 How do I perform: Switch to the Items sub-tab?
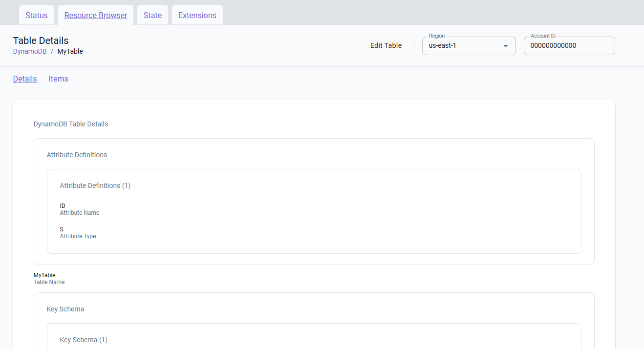pyautogui.click(x=59, y=79)
